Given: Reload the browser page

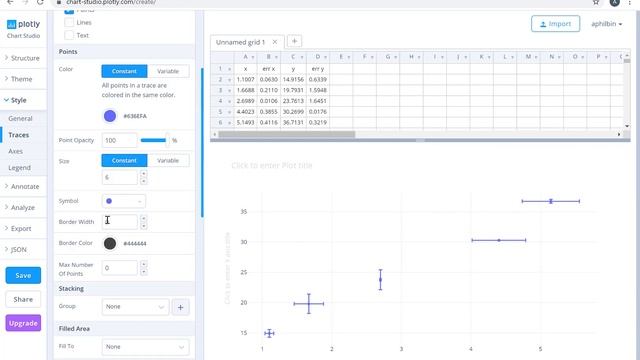Looking at the screenshot, I should click(40, 2).
